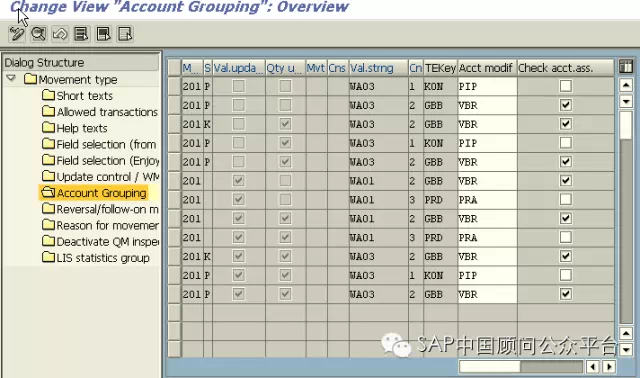Click the folder icon beside Field selection (Enjoy
This screenshot has width=640, height=378.
pos(49,160)
